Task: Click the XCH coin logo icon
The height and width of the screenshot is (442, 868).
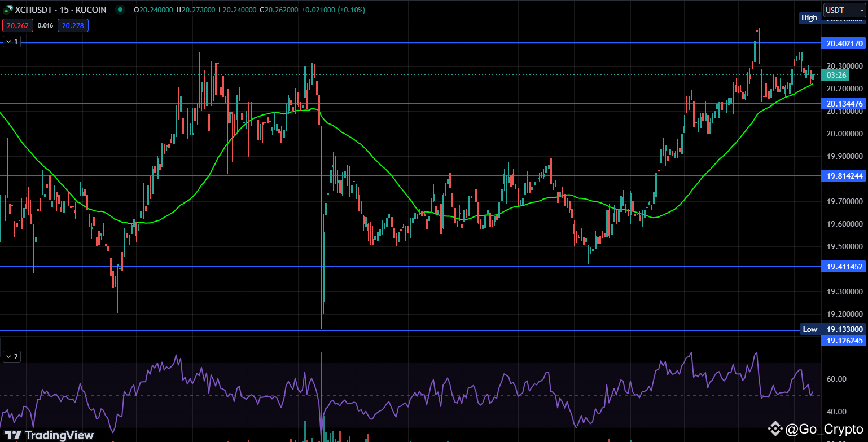Action: 8,10
